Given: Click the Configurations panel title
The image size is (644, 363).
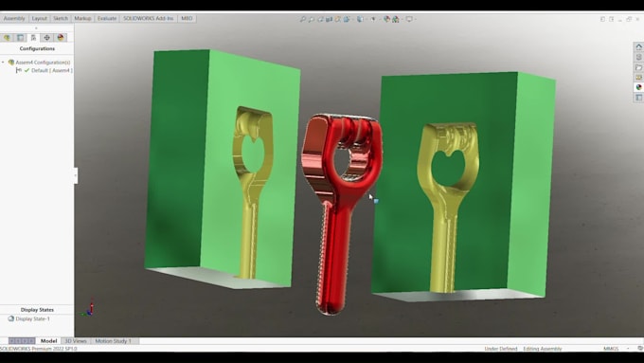Looking at the screenshot, I should tap(37, 48).
